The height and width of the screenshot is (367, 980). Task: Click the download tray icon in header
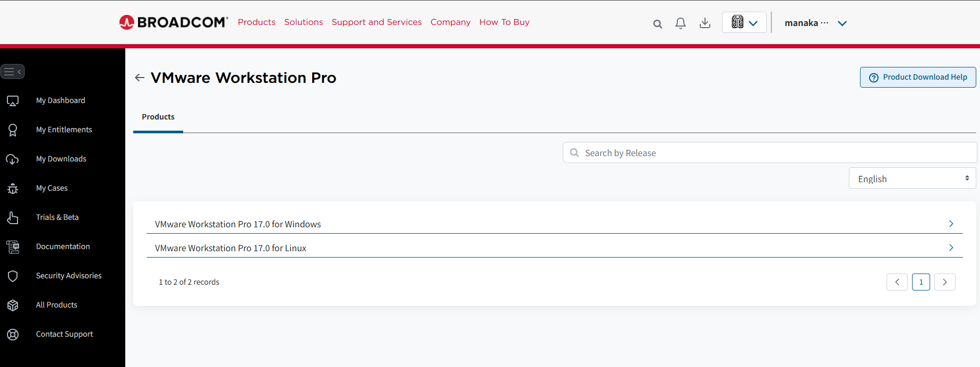[x=704, y=23]
